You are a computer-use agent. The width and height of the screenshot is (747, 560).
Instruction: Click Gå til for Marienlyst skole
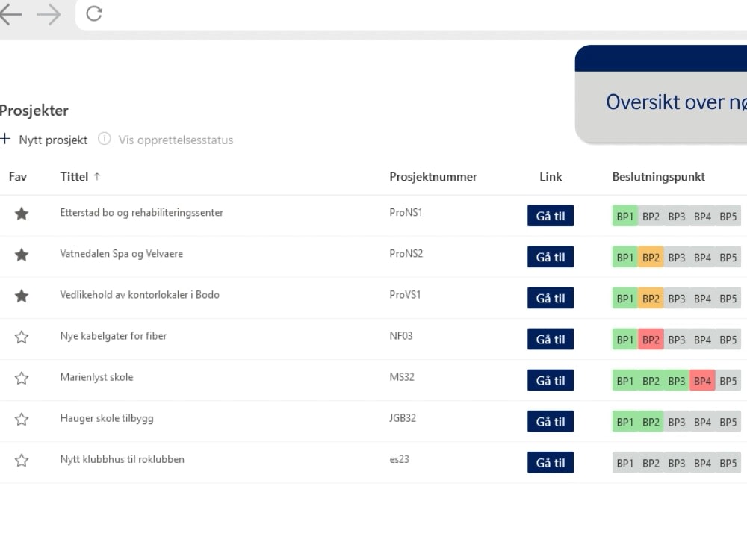[551, 380]
